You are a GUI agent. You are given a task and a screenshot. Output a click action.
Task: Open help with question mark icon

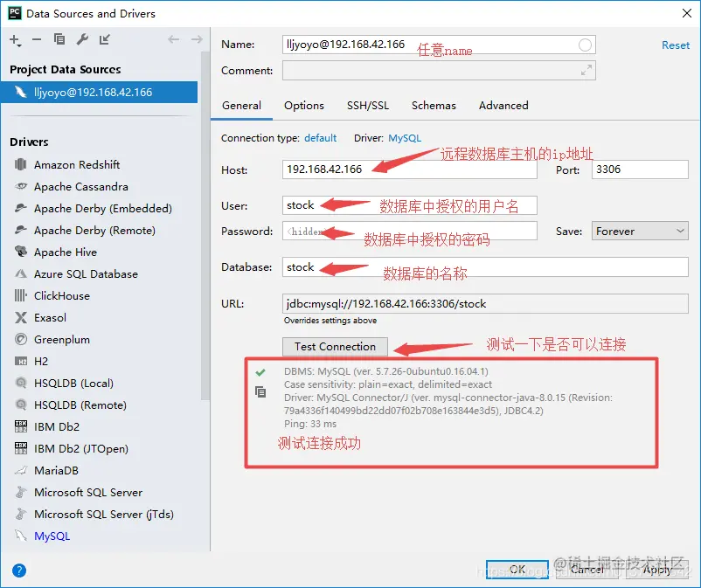point(18,571)
